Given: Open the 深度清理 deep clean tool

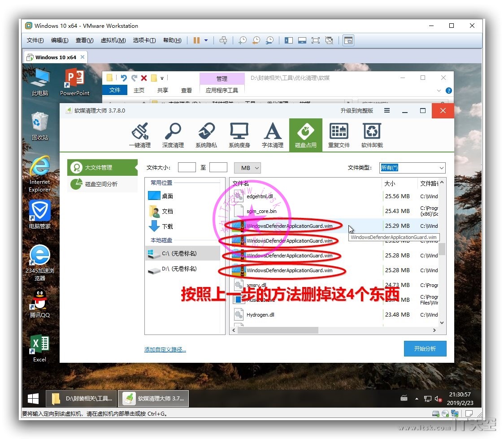Looking at the screenshot, I should click(x=173, y=135).
